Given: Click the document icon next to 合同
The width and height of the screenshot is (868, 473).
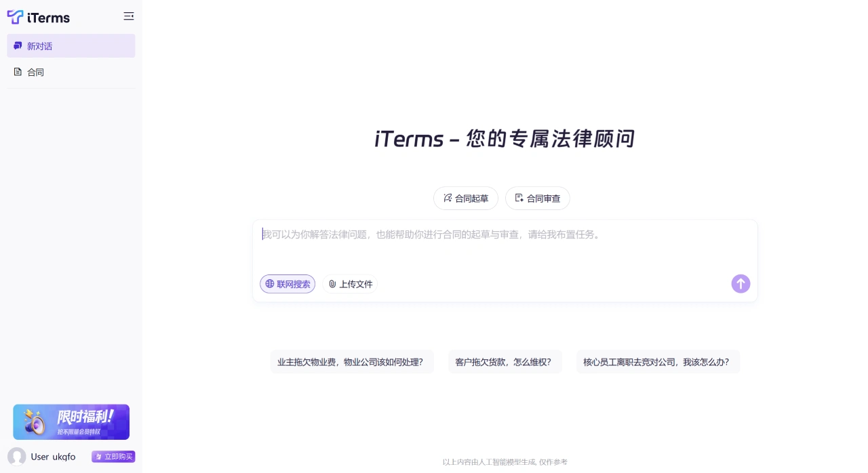Looking at the screenshot, I should pos(18,72).
